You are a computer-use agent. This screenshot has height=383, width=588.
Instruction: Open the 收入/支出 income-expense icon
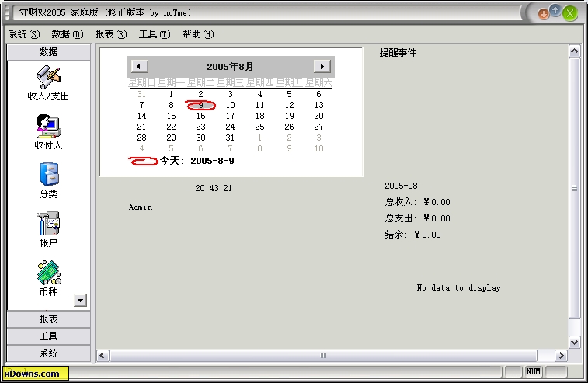[x=48, y=83]
